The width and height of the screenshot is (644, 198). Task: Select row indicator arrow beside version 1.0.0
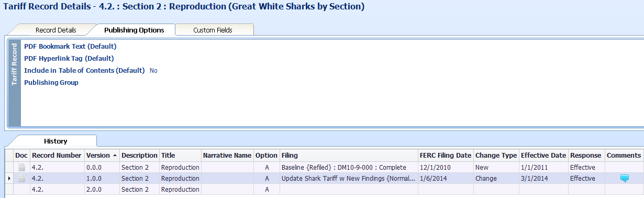[9, 179]
